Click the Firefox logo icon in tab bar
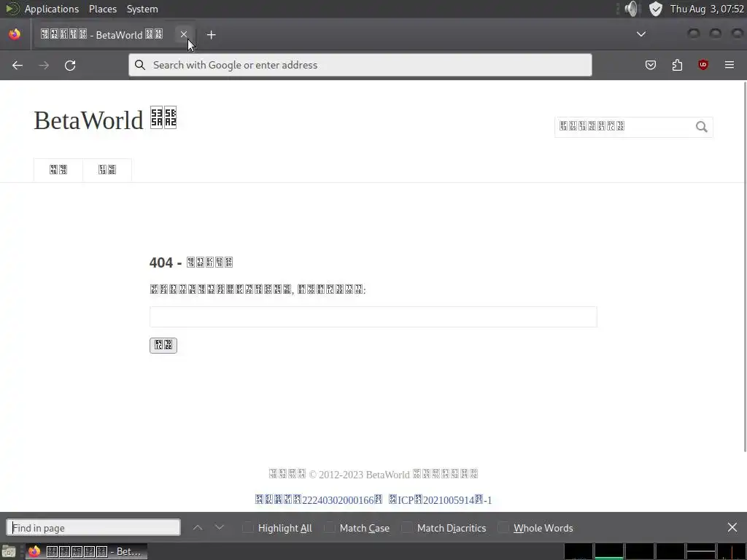 15,34
